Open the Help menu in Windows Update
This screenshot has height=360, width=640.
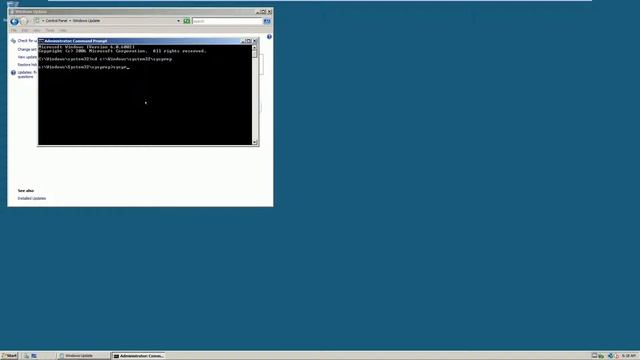tap(63, 30)
